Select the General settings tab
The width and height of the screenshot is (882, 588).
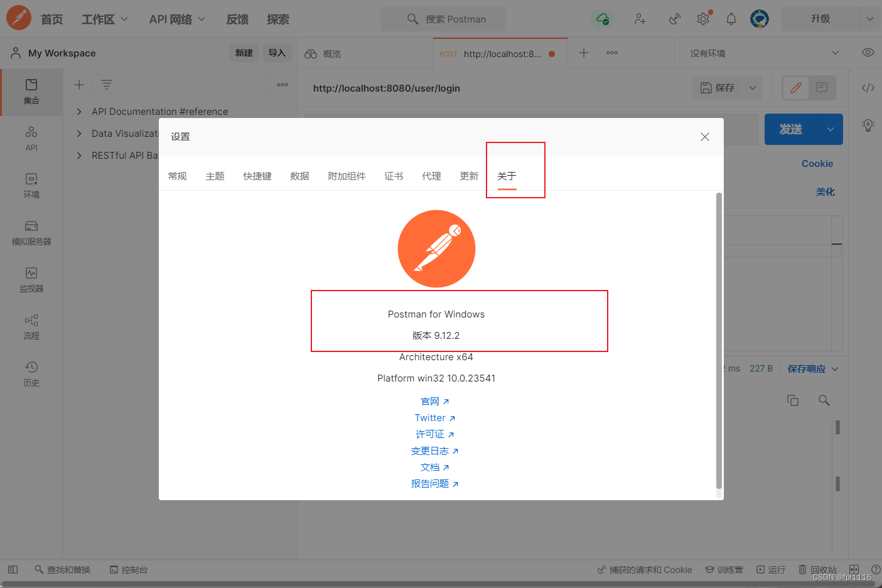178,176
